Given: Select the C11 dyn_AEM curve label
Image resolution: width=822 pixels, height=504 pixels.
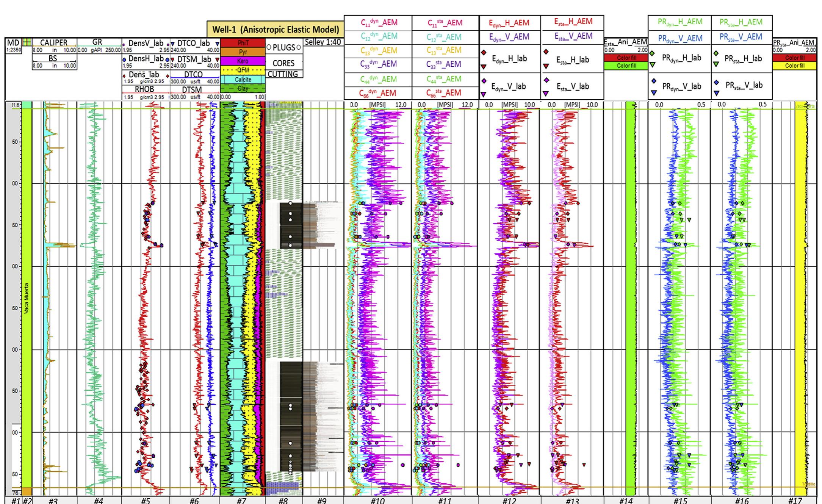Looking at the screenshot, I should (379, 22).
